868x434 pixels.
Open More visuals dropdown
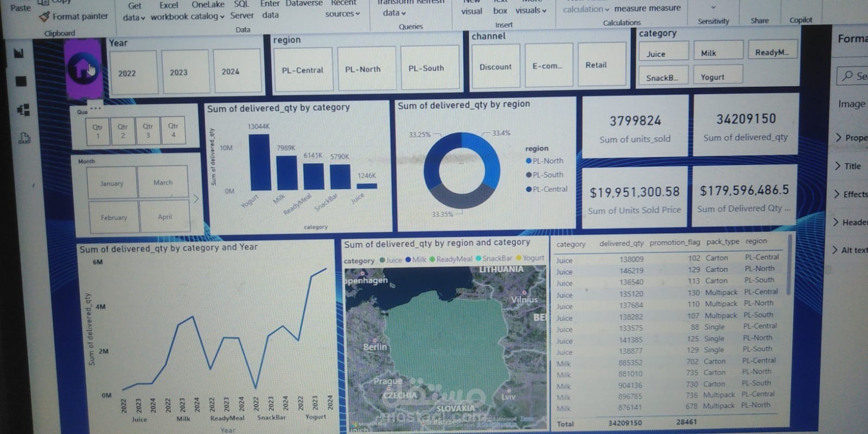click(531, 10)
